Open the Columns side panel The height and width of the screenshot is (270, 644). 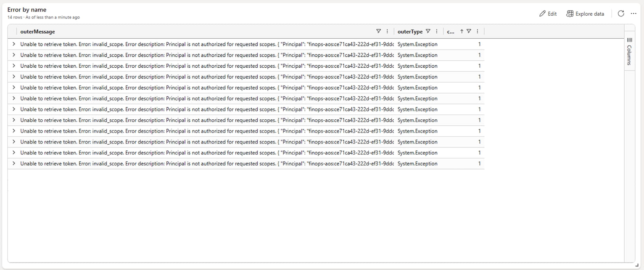[x=629, y=51]
